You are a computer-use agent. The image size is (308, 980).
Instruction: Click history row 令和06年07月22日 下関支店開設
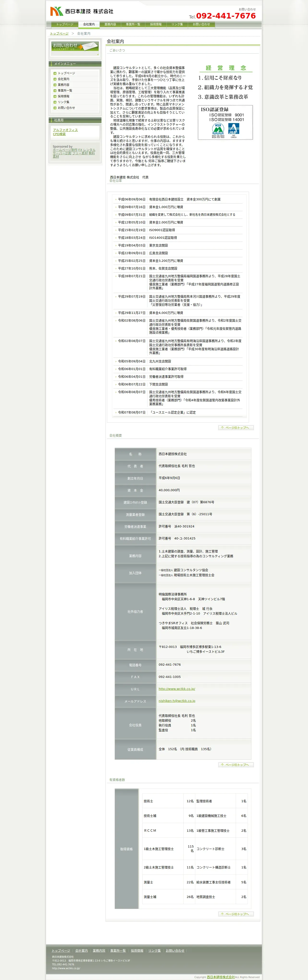coord(178,384)
